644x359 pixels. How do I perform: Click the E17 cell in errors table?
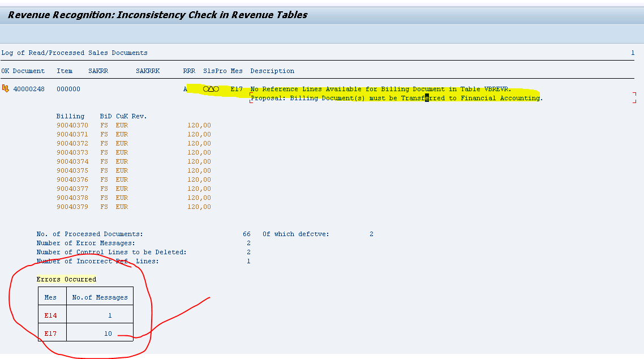[51, 334]
